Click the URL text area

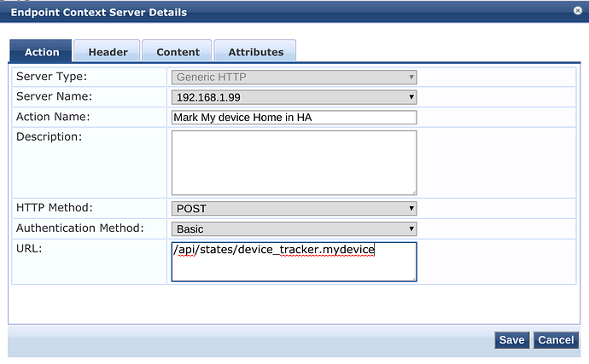[294, 261]
